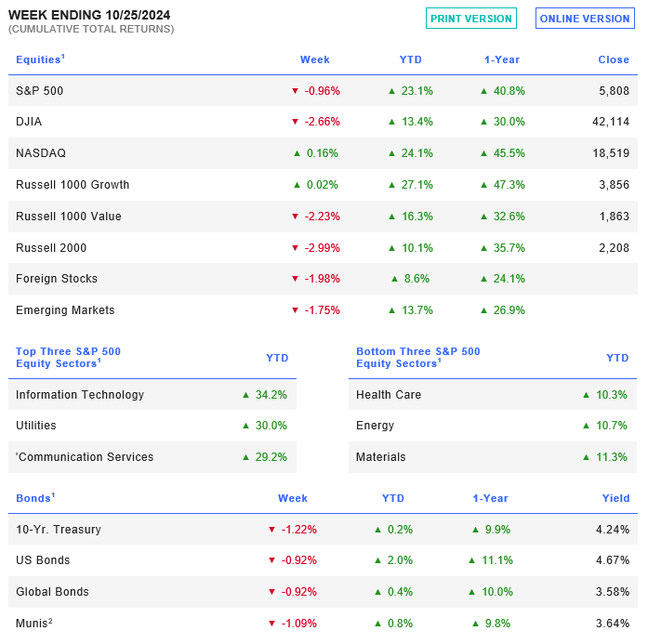The height and width of the screenshot is (644, 648).
Task: Select Russell 1000 Growth close 3,856
Action: [x=615, y=185]
